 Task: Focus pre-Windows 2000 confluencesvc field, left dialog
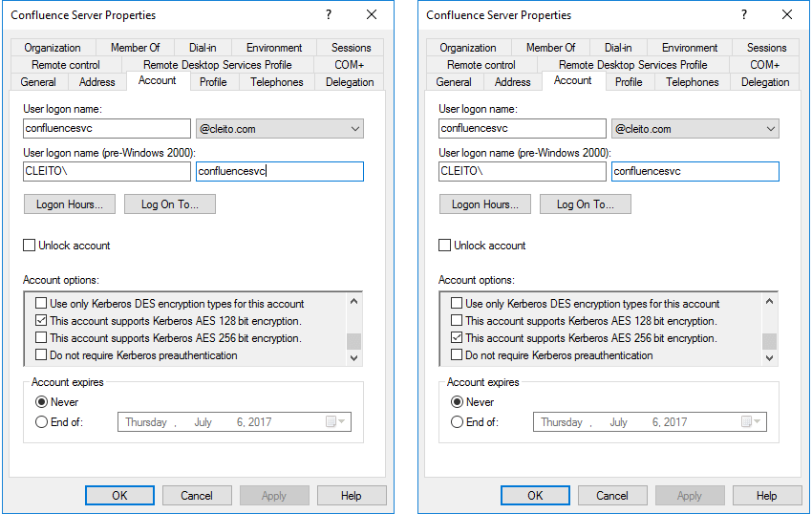(x=280, y=172)
